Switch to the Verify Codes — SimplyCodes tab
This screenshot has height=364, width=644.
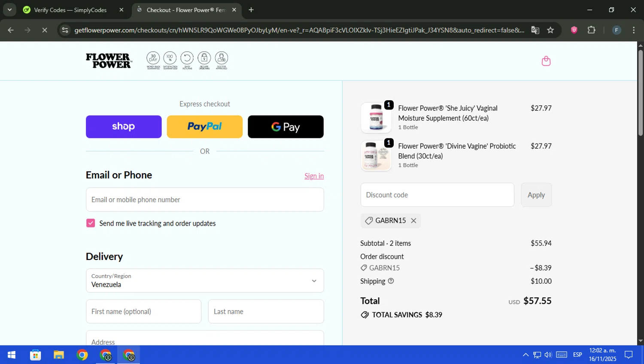pos(70,10)
